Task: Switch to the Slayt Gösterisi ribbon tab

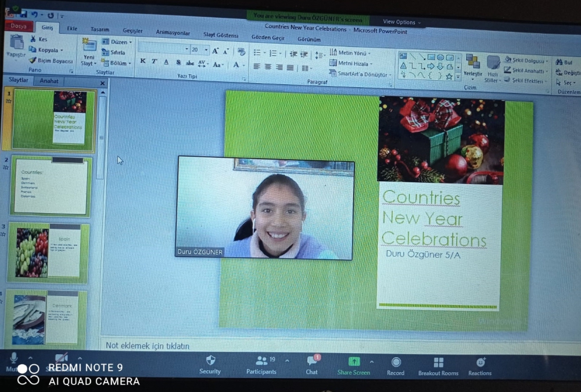Action: click(x=220, y=35)
